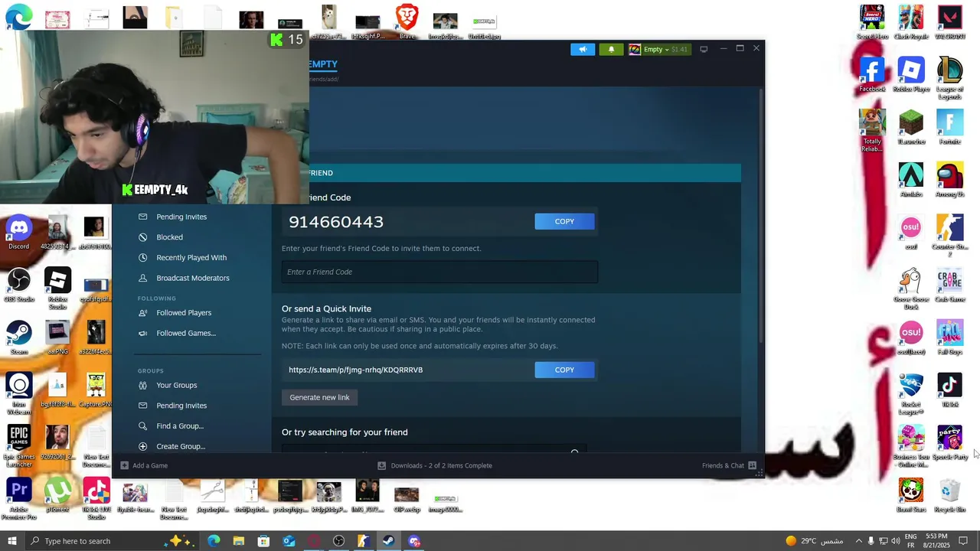Select the Facebook desktop shortcut

[x=872, y=75]
